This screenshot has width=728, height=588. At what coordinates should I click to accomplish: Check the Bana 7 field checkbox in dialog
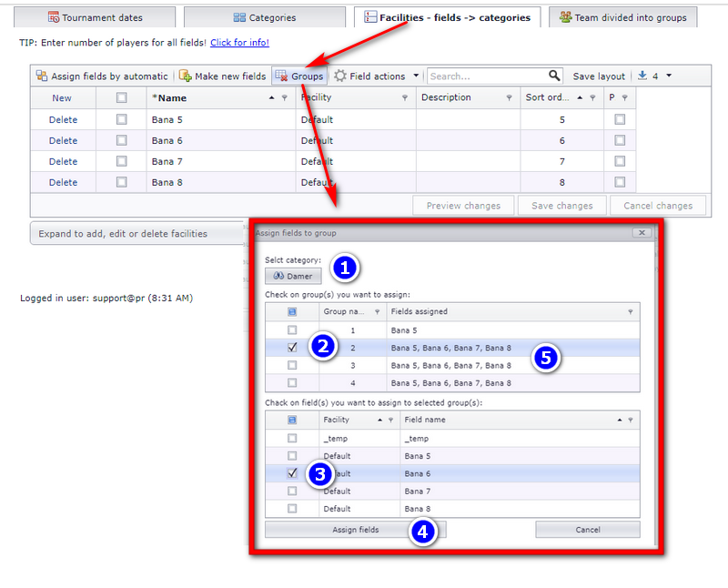[292, 491]
